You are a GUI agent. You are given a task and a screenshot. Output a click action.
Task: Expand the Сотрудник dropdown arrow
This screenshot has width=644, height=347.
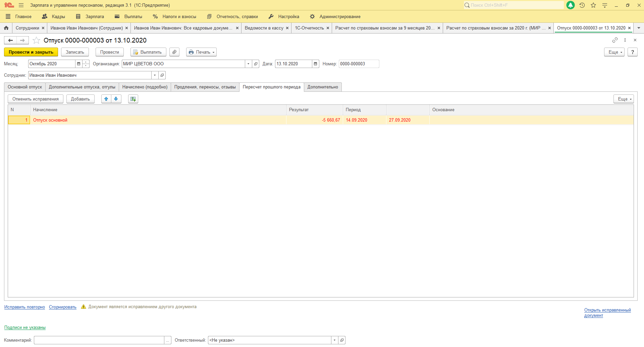coord(155,75)
